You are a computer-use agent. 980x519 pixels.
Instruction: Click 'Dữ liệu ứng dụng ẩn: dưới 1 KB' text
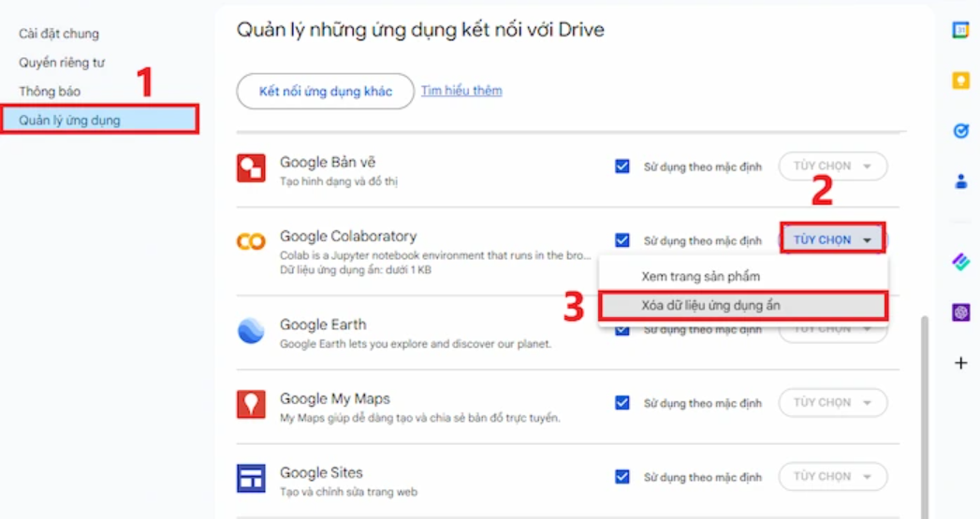[x=356, y=270]
